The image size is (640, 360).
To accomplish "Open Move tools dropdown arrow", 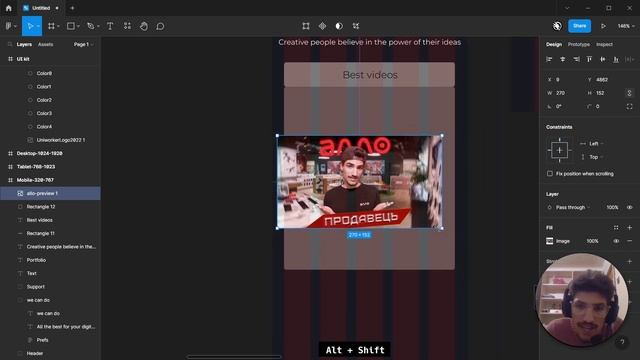I will pyautogui.click(x=38, y=26).
